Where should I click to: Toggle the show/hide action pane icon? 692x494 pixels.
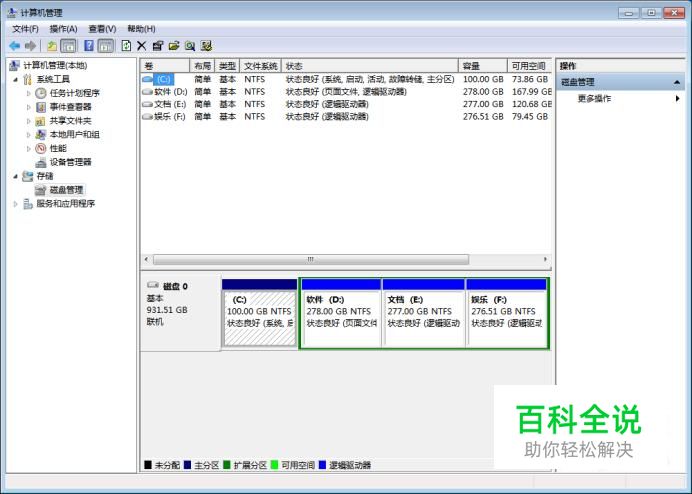coord(106,46)
